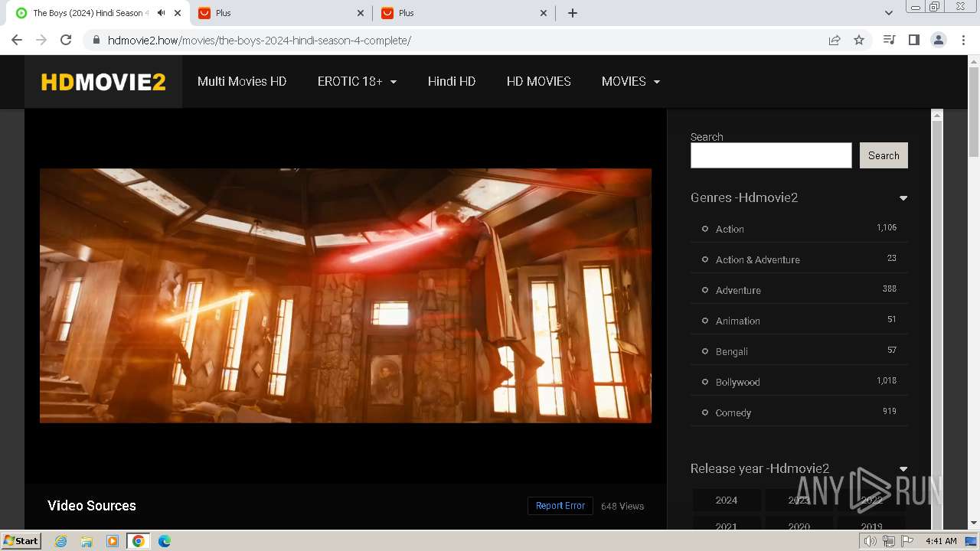Click the volume icon in system tray
Screen dimensions: 980x551
coord(871,541)
